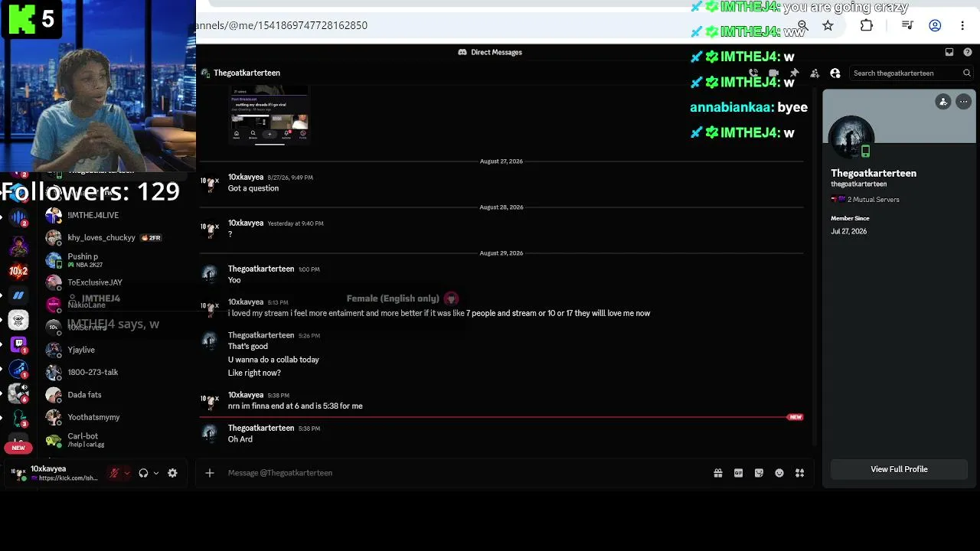Open the blue double-slash server icon
The image size is (980, 551).
coord(18,295)
